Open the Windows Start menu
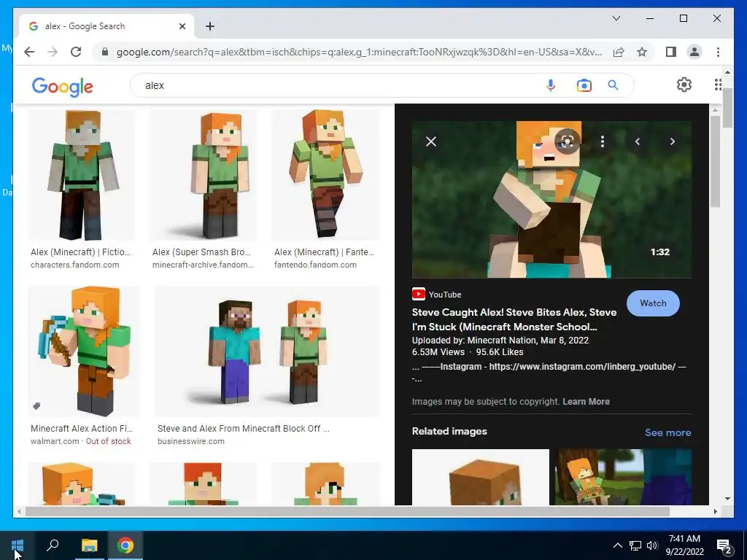 (x=18, y=545)
